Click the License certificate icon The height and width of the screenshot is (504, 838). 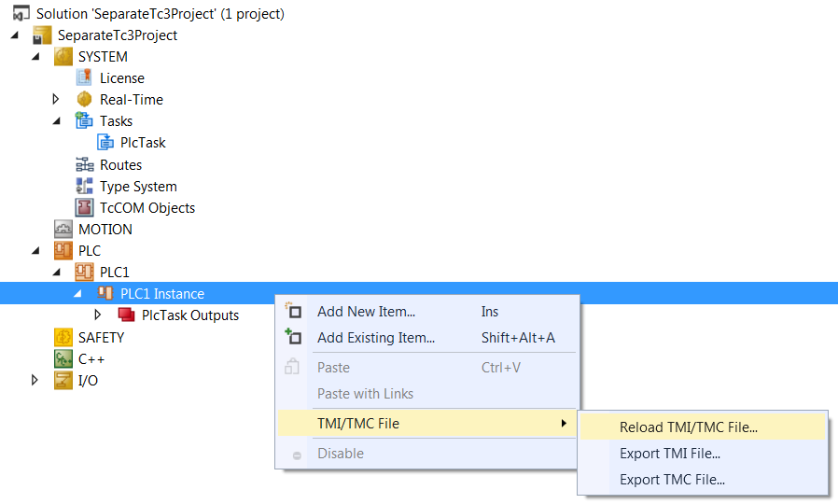pyautogui.click(x=84, y=78)
